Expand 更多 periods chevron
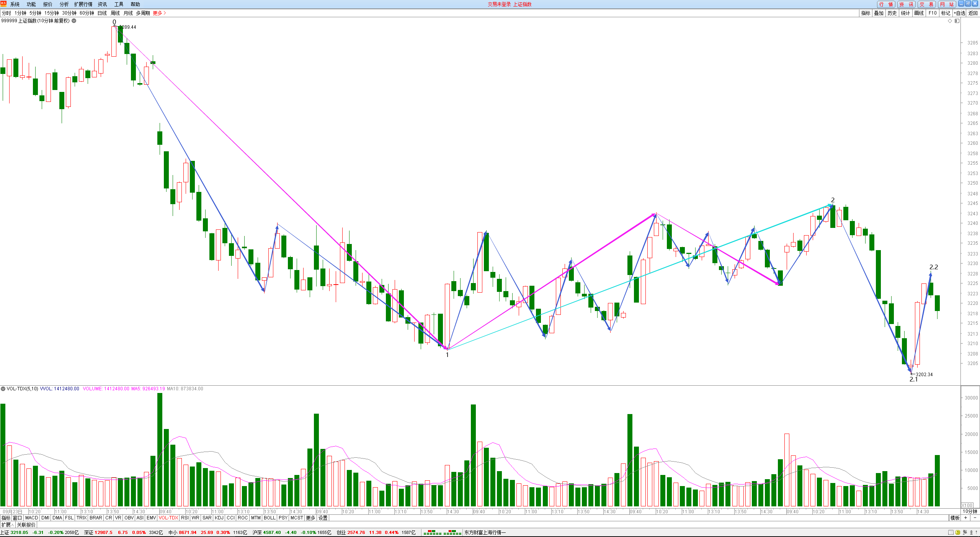The width and height of the screenshot is (980, 537). [159, 13]
